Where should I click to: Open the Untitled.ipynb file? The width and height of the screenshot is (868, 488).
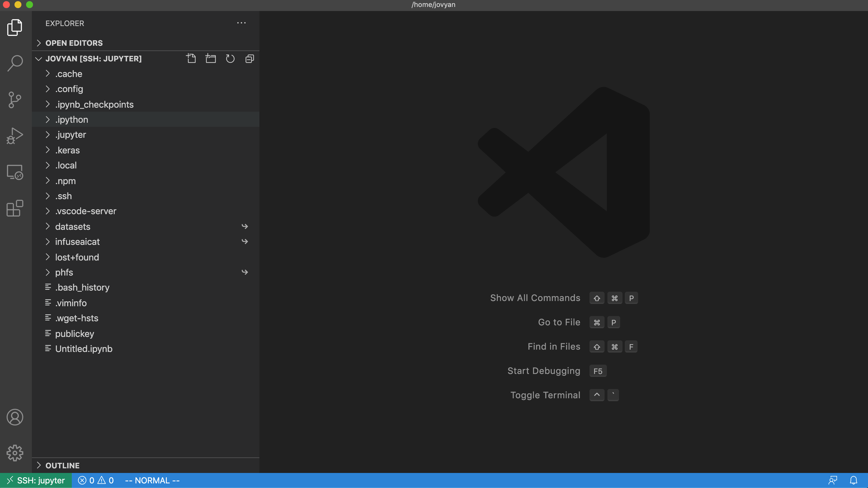[x=84, y=348]
